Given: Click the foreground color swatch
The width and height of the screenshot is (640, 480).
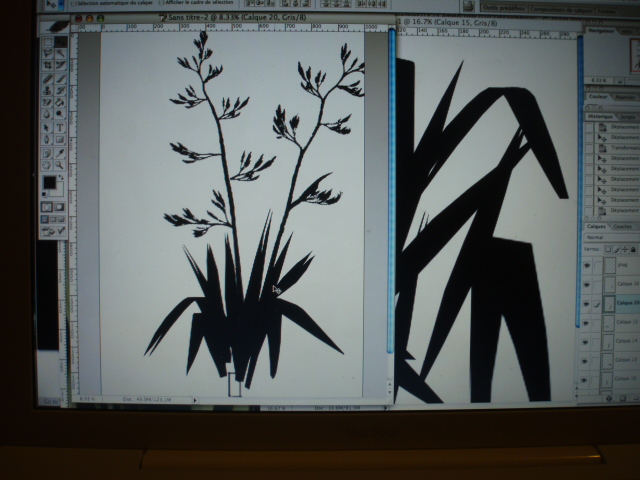Looking at the screenshot, I should 49,183.
